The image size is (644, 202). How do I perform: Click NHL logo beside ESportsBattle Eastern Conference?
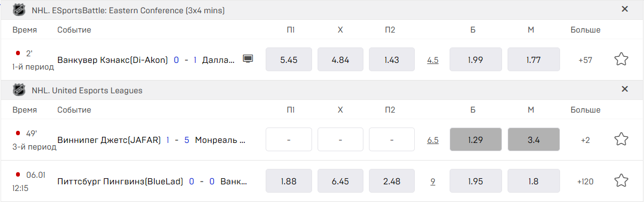coord(19,9)
